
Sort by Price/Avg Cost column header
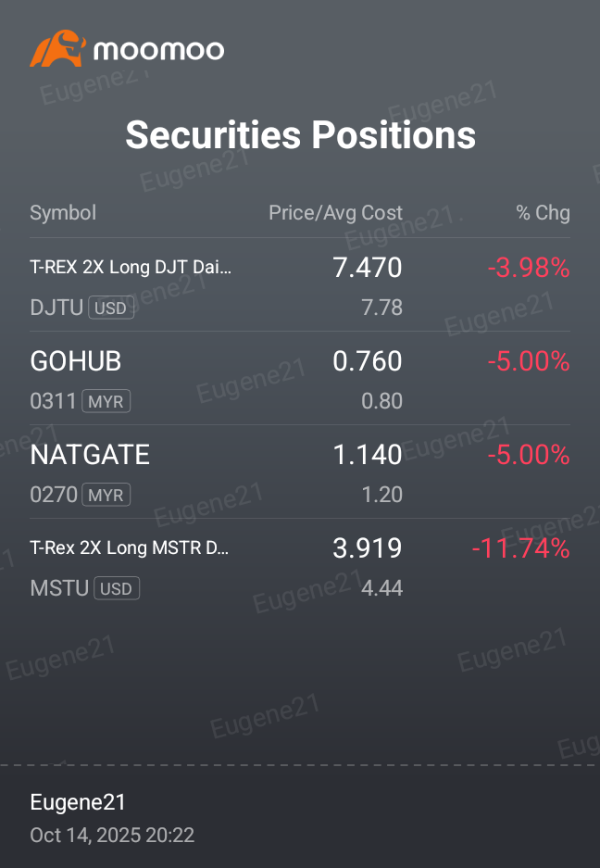(336, 213)
